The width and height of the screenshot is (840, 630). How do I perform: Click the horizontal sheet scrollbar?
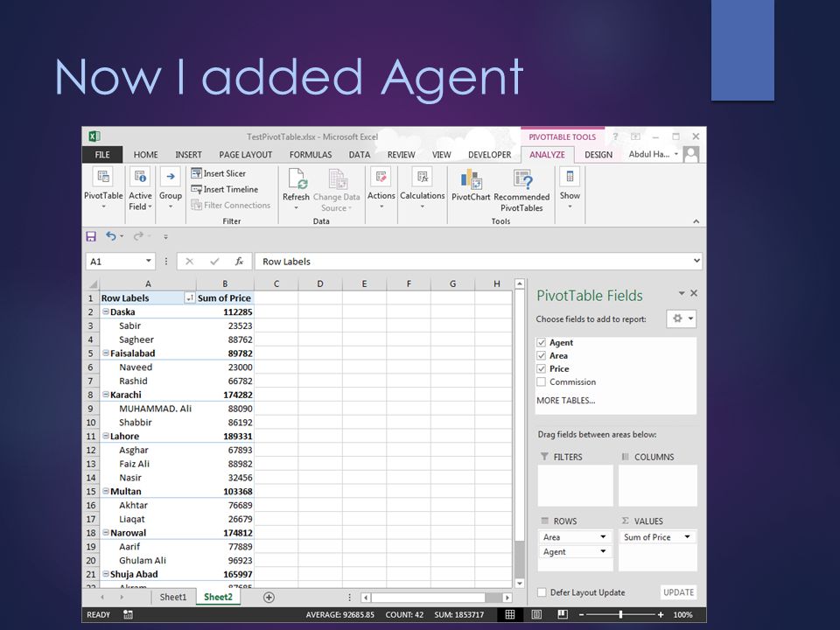(428, 598)
